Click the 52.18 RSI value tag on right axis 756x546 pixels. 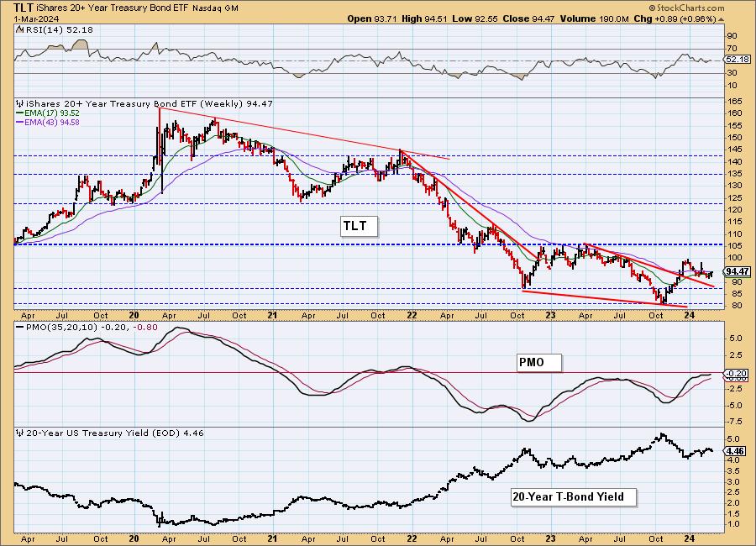[738, 60]
